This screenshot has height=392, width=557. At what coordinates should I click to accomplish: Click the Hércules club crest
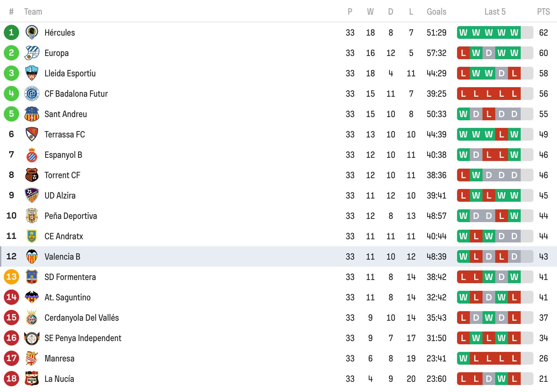tap(32, 32)
